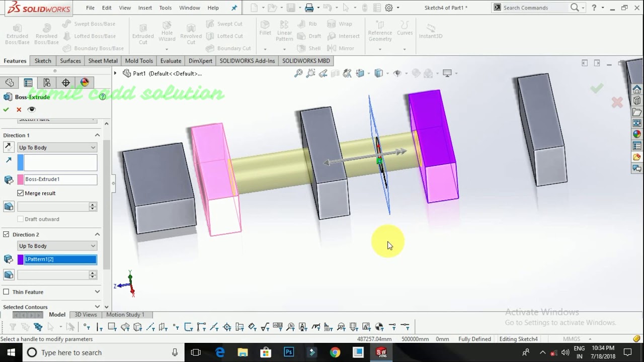Open the File menu

tap(90, 8)
